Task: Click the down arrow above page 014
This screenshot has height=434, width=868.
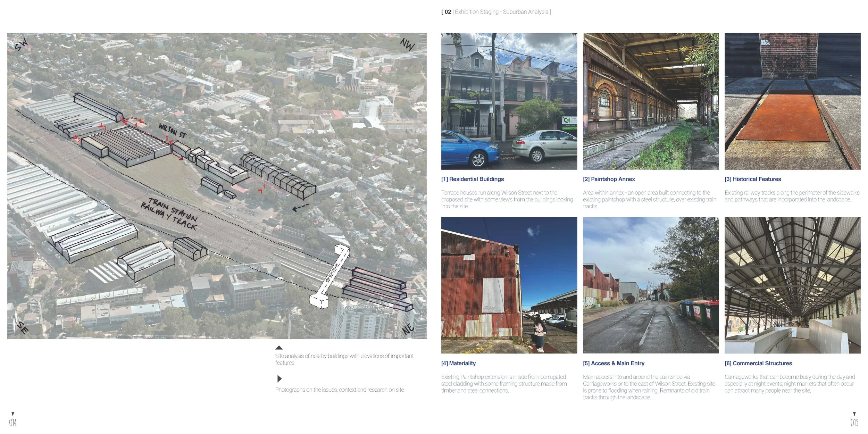Action: pos(13,414)
